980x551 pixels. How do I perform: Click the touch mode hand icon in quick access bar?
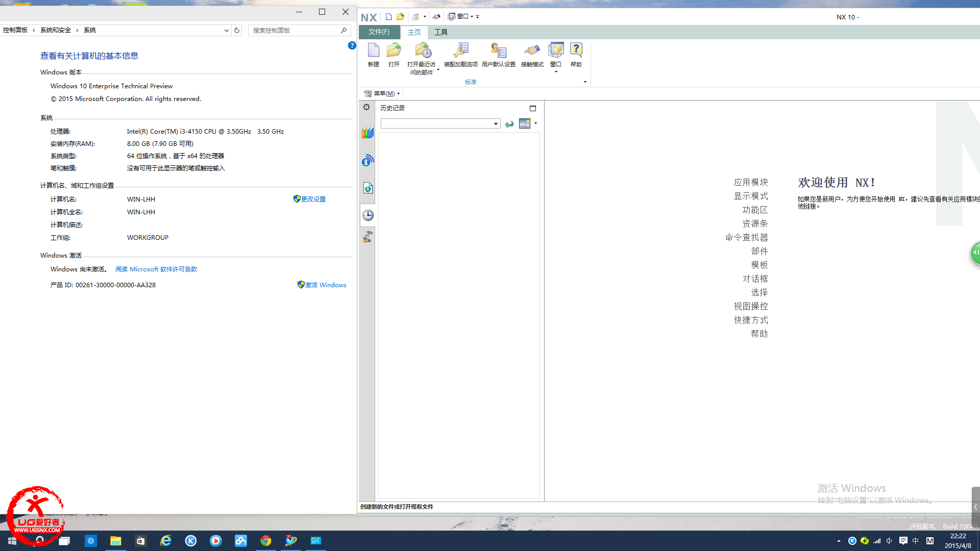click(x=436, y=17)
